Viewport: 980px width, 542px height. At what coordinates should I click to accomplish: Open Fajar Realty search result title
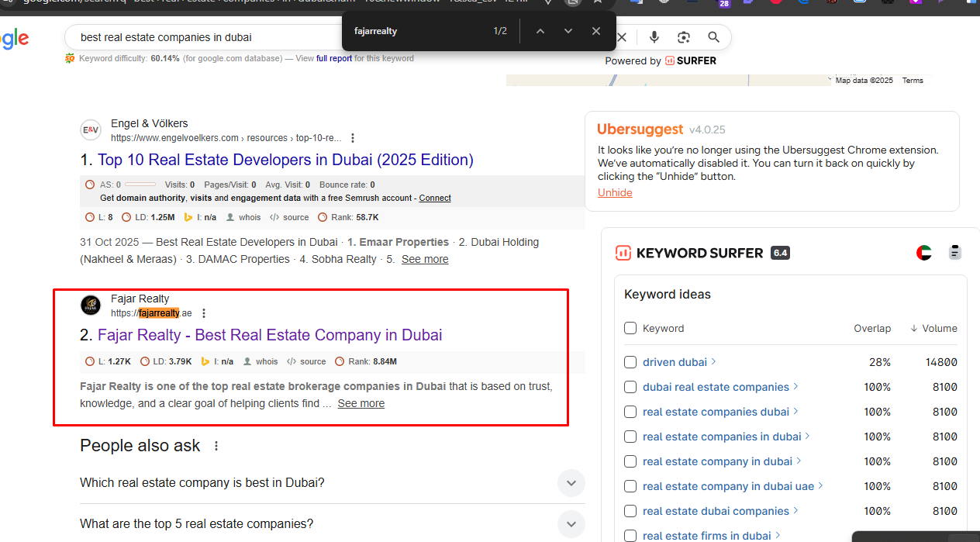[270, 335]
